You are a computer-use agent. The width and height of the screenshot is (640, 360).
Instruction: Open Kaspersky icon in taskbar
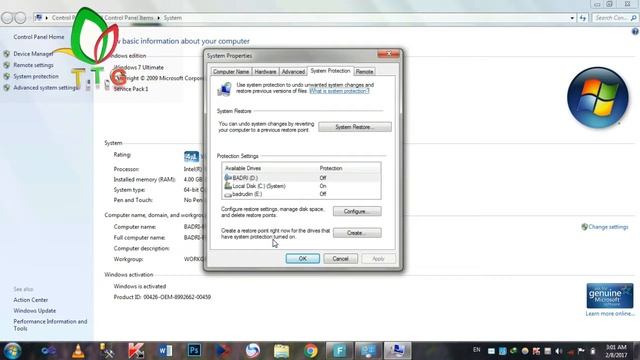click(x=136, y=351)
